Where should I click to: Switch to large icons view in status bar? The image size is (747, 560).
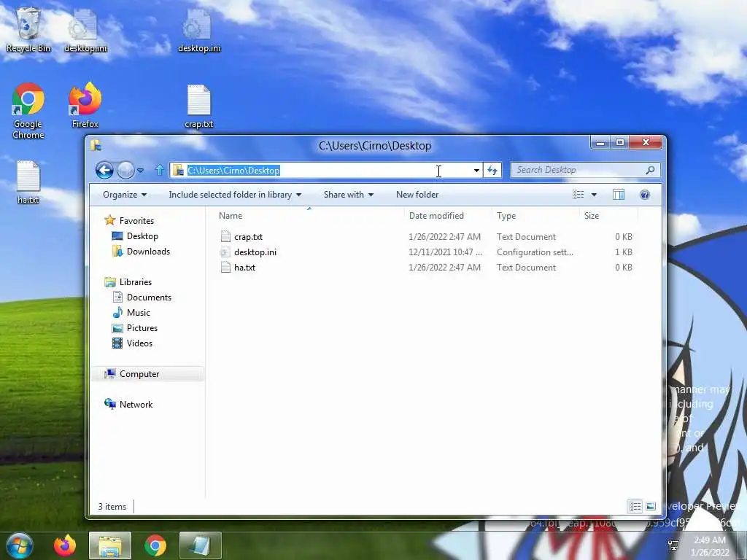pos(650,506)
